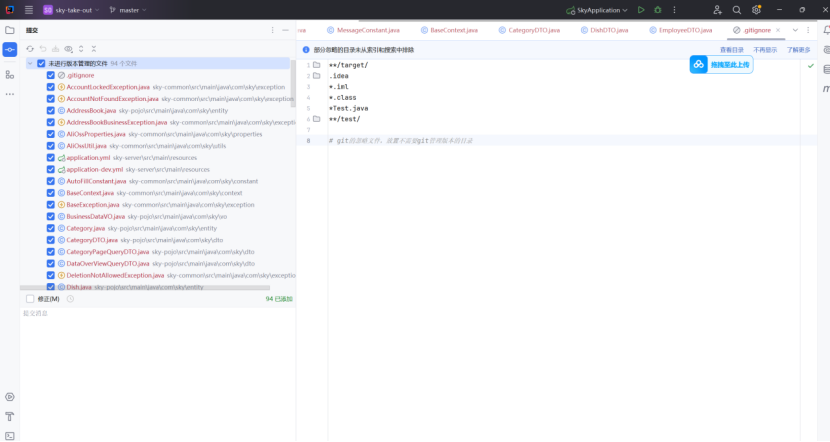Viewport: 830px width, 442px height.
Task: Uncheck the unversioned files group checkbox
Action: click(x=41, y=64)
